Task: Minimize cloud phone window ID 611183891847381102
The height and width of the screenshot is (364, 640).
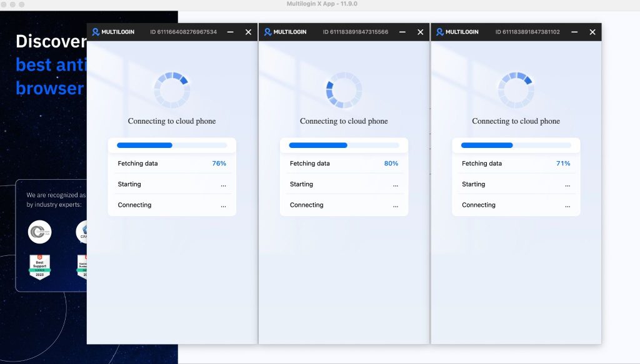Action: 574,32
